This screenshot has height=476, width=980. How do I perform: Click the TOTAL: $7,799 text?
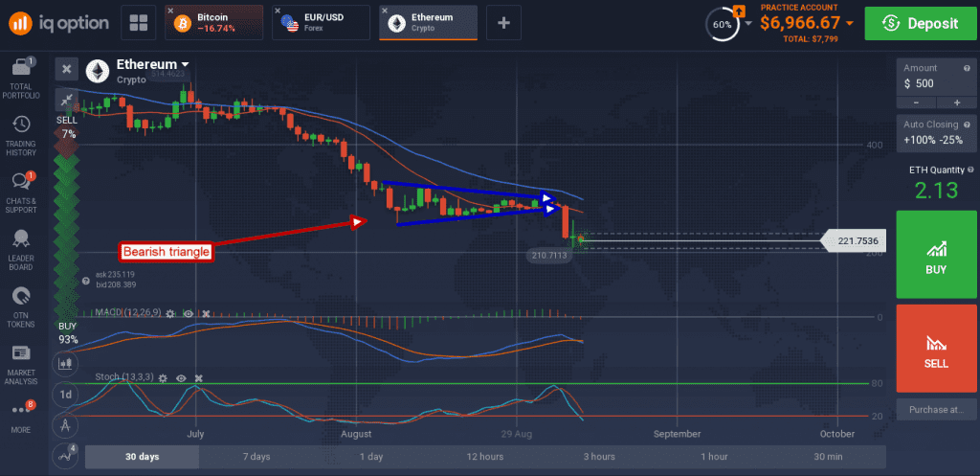click(x=810, y=38)
